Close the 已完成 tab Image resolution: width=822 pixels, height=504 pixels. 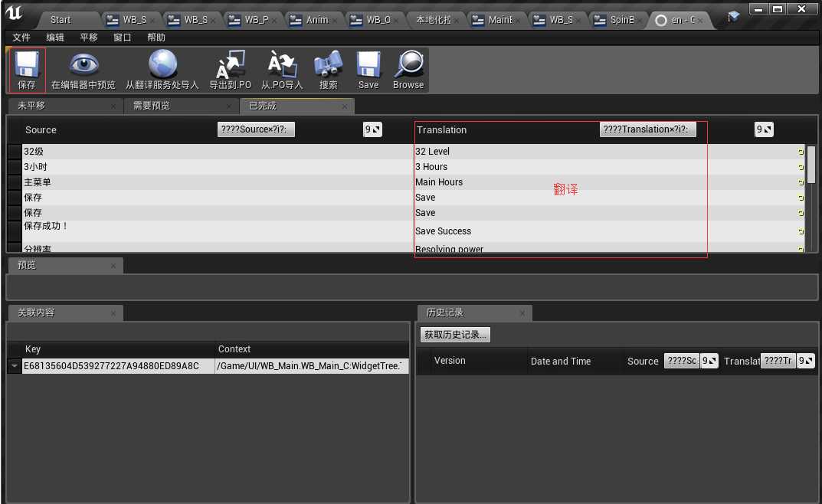[345, 106]
